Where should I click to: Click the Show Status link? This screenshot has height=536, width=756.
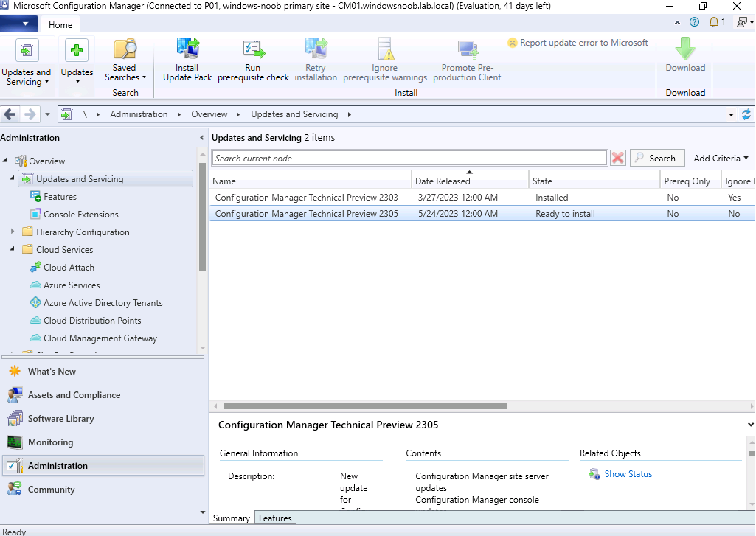coord(628,474)
